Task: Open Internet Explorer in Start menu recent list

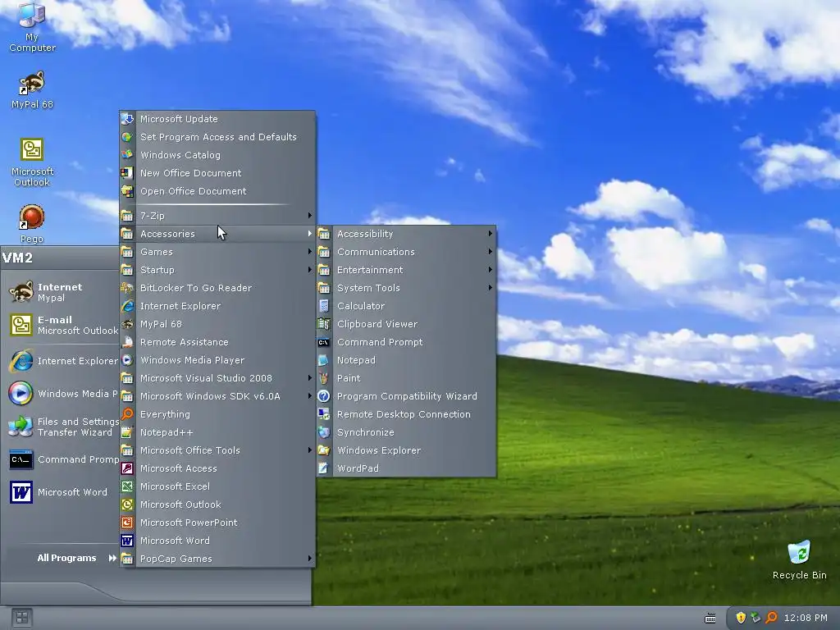Action: click(x=61, y=361)
